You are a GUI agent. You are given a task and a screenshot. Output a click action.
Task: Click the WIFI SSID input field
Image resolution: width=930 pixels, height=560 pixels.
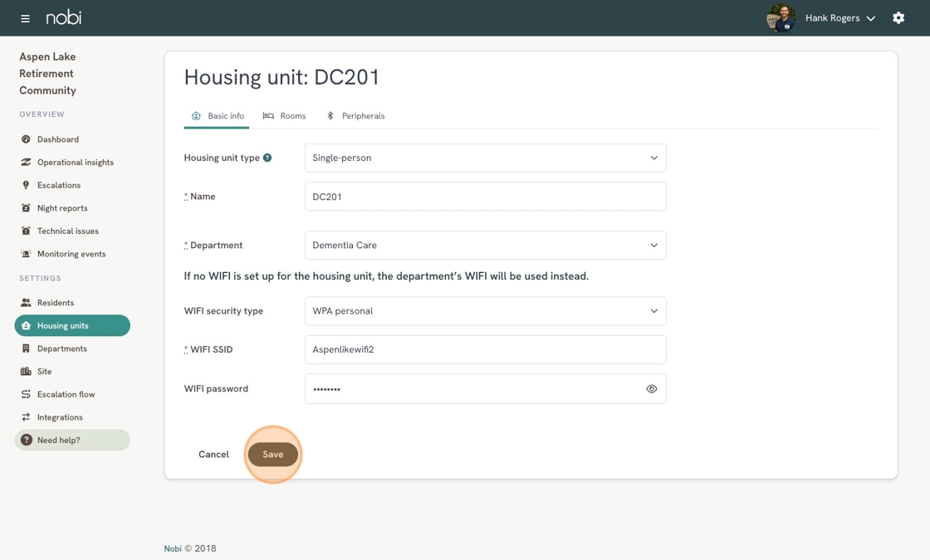point(485,350)
